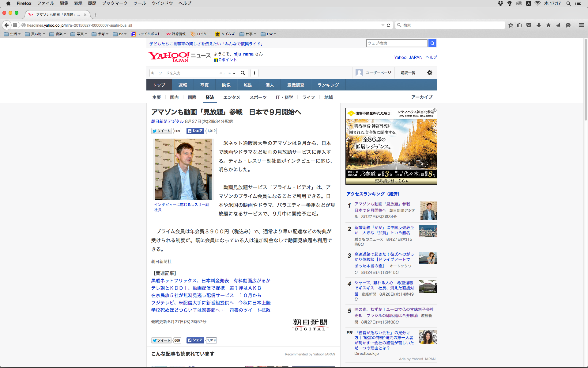Go home using the house icon
Image resolution: width=588 pixels, height=368 pixels.
click(x=548, y=25)
